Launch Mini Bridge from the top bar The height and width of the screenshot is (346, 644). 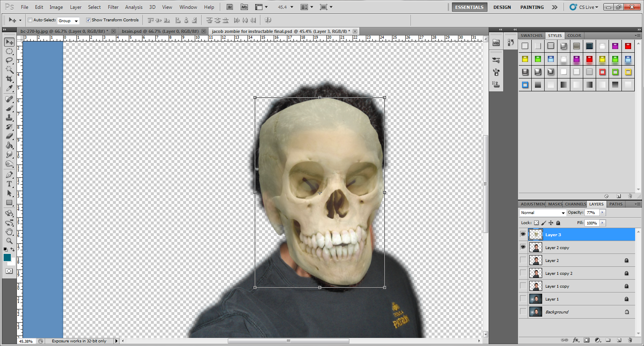[244, 7]
